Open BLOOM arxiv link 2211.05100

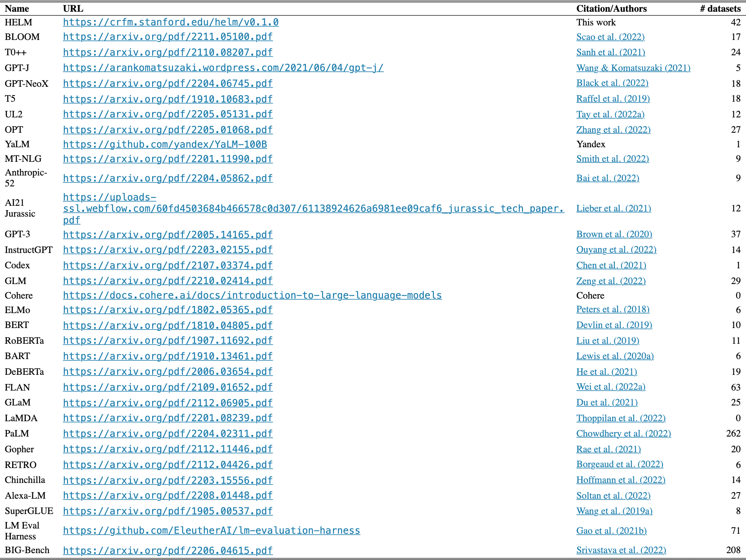[x=168, y=37]
